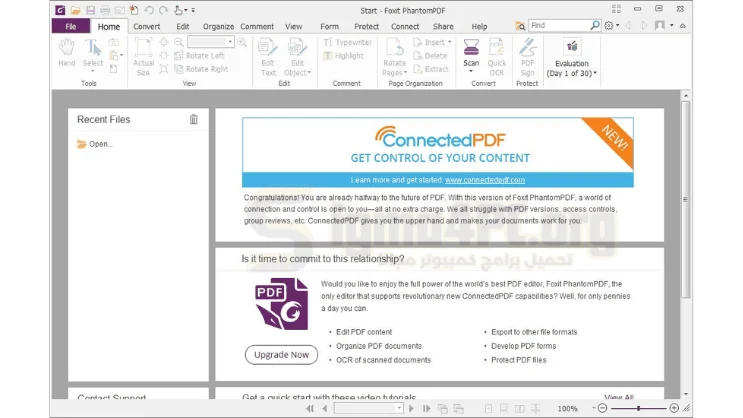Expand customize quick access toolbar arrow
The width and height of the screenshot is (743, 418).
click(x=193, y=10)
